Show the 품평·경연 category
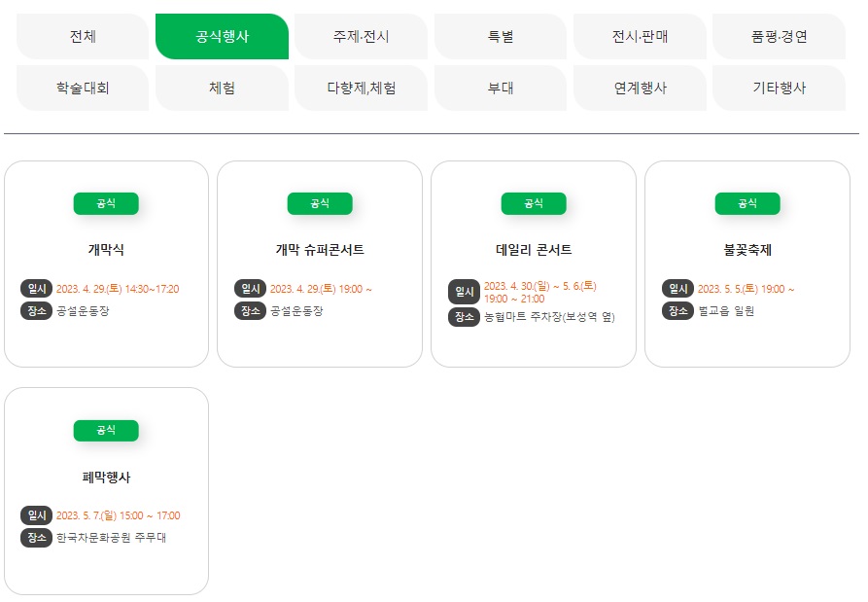Viewport: 868px width, 602px height. coord(779,37)
